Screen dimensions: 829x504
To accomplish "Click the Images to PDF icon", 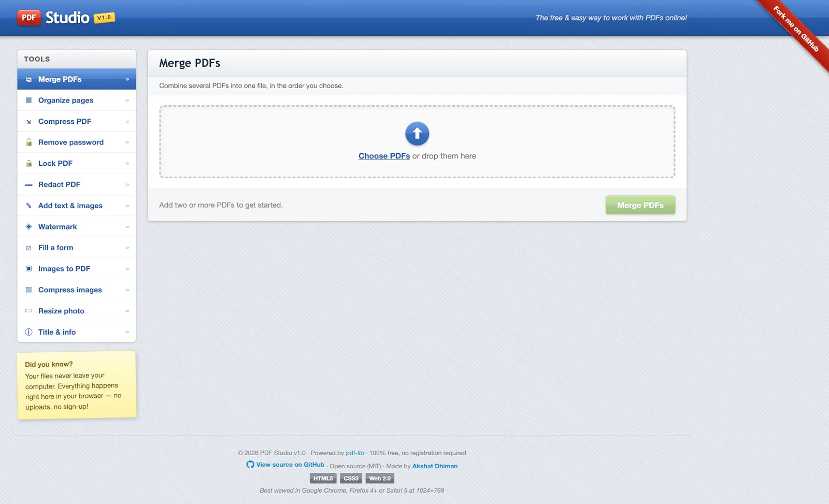I will coord(28,269).
